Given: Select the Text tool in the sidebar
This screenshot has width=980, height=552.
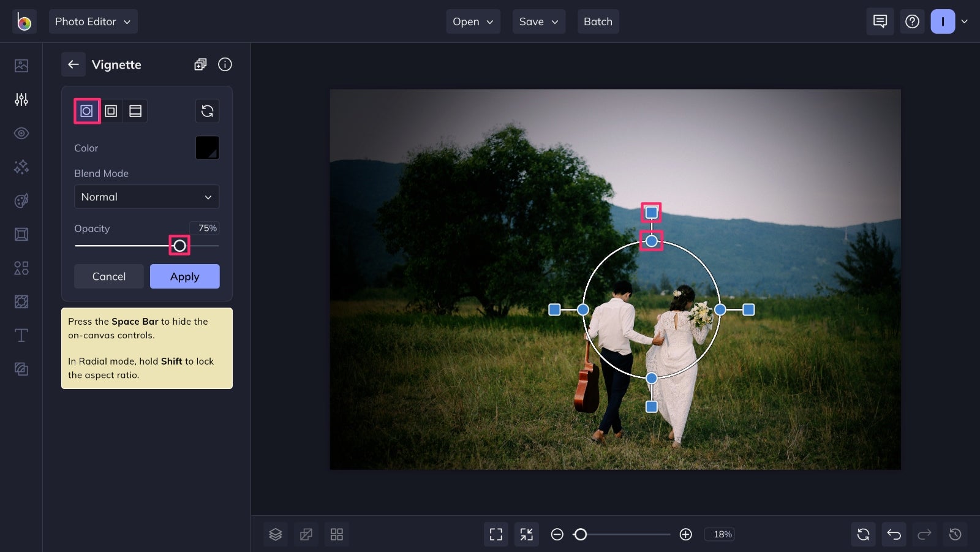Looking at the screenshot, I should tap(21, 335).
